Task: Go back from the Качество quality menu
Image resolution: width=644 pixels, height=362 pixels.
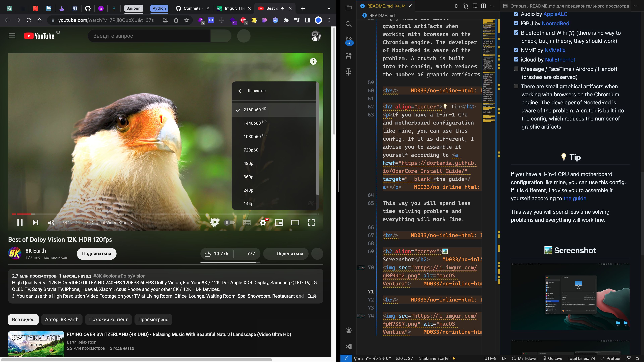Action: tap(240, 91)
